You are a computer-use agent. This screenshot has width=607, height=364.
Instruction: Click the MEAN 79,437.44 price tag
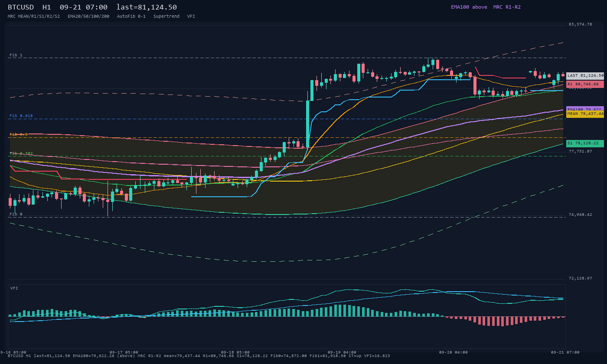click(x=585, y=114)
